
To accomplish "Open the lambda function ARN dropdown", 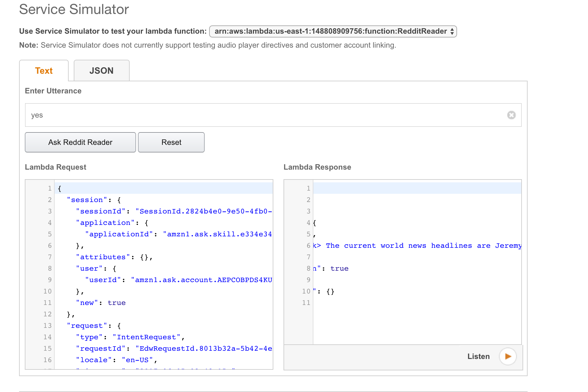I will [333, 31].
